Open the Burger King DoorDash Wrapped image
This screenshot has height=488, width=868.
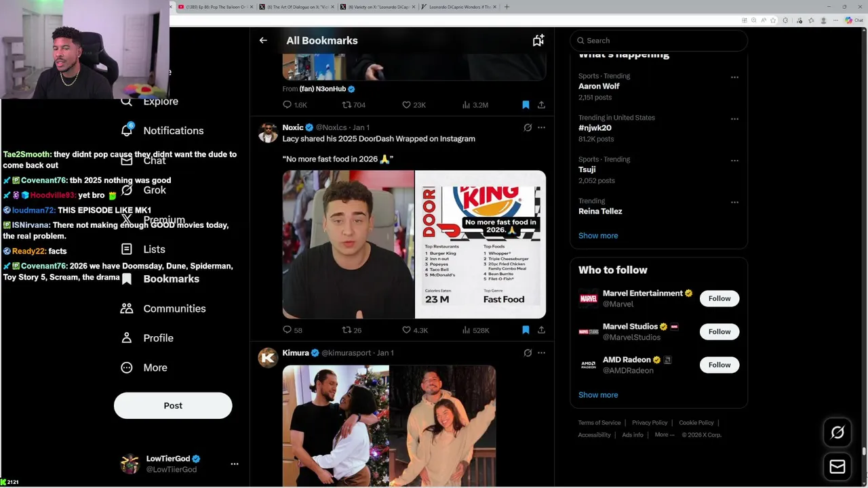(480, 245)
